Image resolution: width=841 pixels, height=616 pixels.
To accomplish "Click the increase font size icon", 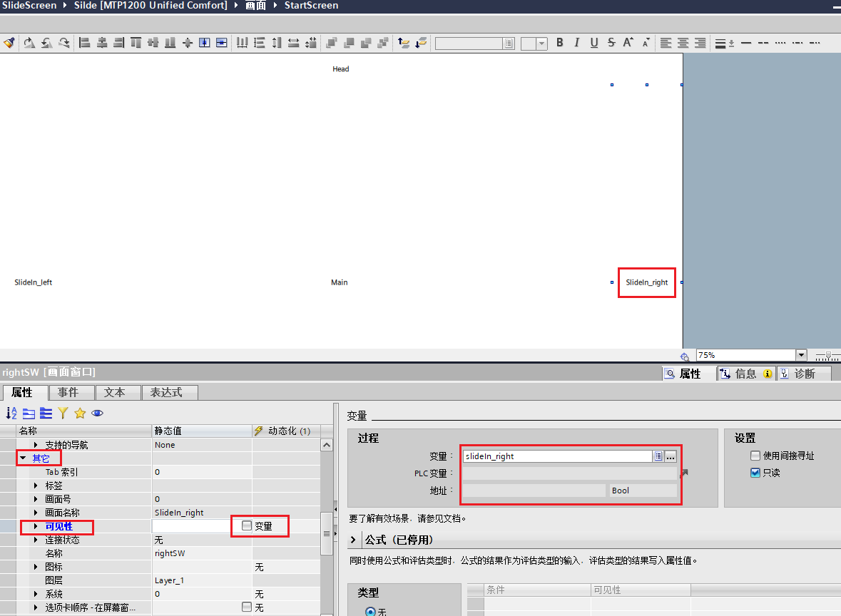I will tap(628, 43).
